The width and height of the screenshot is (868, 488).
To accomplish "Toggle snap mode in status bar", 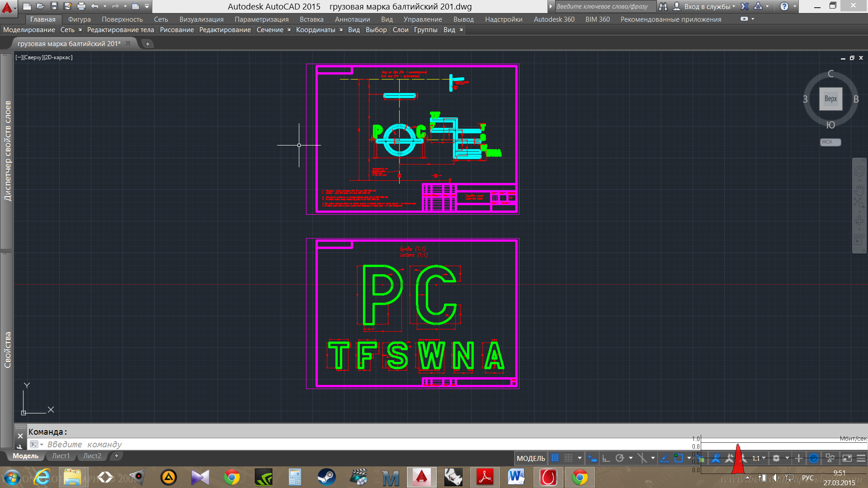I will point(569,458).
